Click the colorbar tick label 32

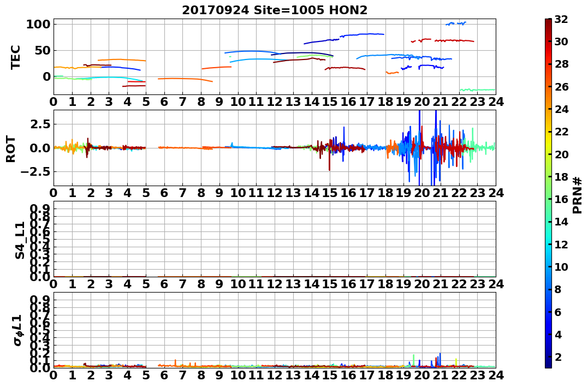point(561,19)
